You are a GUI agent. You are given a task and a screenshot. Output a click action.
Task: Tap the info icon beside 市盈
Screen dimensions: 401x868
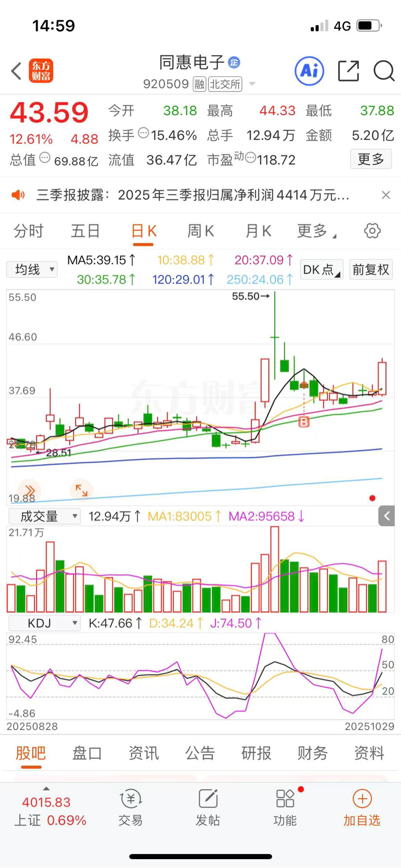pyautogui.click(x=251, y=158)
